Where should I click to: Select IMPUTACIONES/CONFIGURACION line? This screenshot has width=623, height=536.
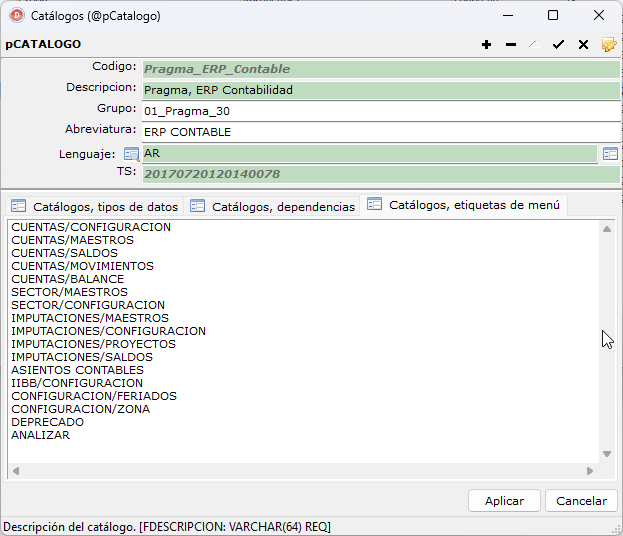[x=108, y=331]
